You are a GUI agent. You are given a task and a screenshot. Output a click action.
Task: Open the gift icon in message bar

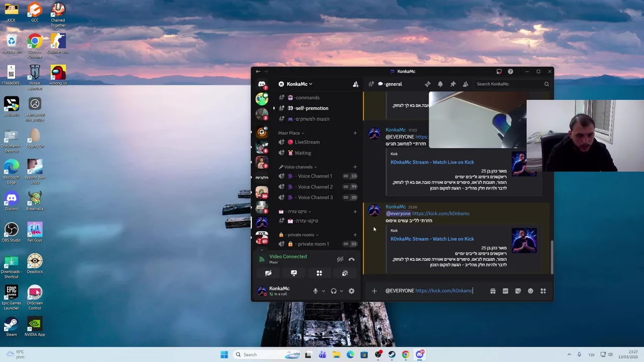[493, 291]
